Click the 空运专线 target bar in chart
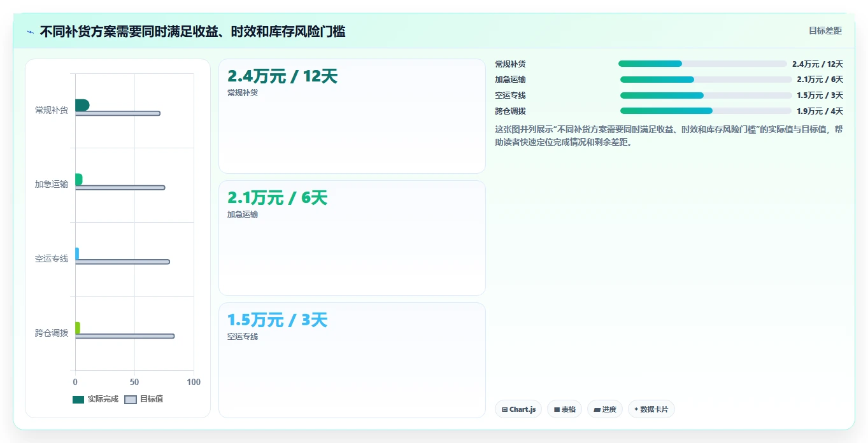This screenshot has height=443, width=868. tap(122, 262)
